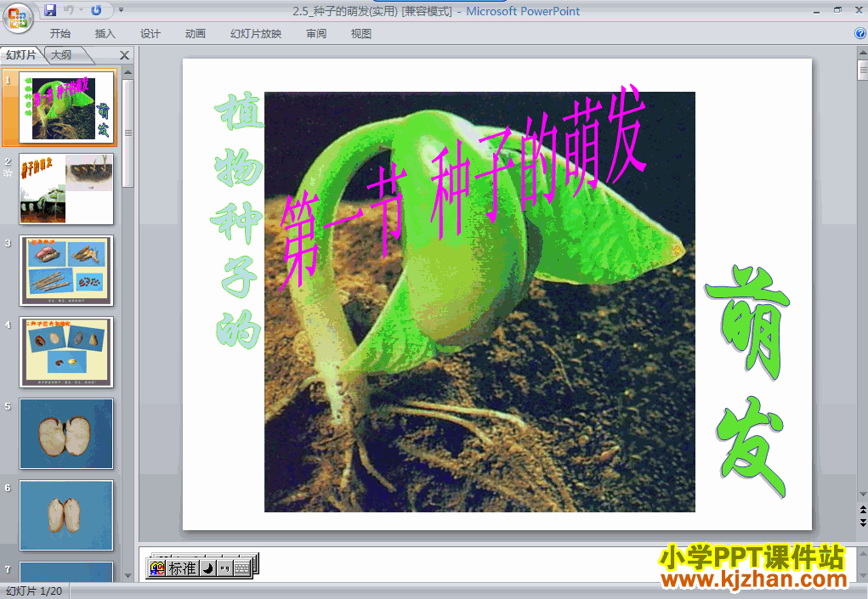Go to previous slide double-arrow button
The width and height of the screenshot is (868, 599).
(x=862, y=510)
